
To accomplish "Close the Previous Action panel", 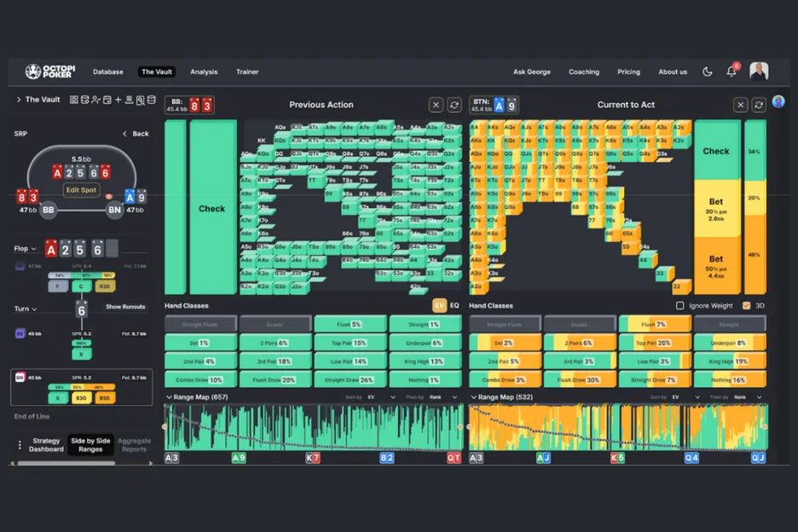I will [x=436, y=105].
